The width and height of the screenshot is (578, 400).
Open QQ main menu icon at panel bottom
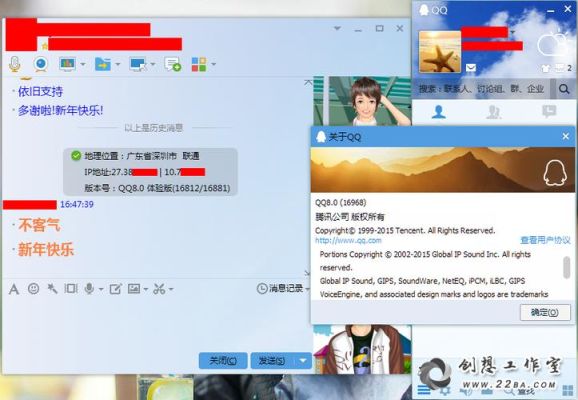pyautogui.click(x=424, y=390)
